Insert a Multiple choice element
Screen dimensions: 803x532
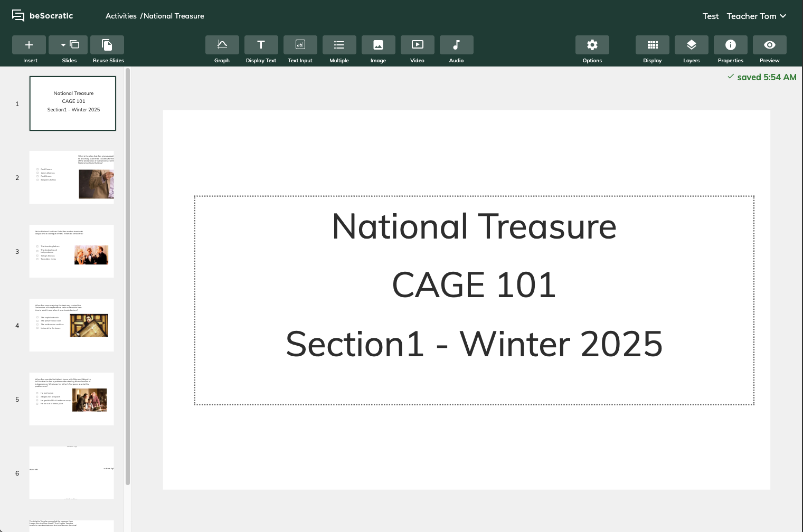[x=339, y=45]
